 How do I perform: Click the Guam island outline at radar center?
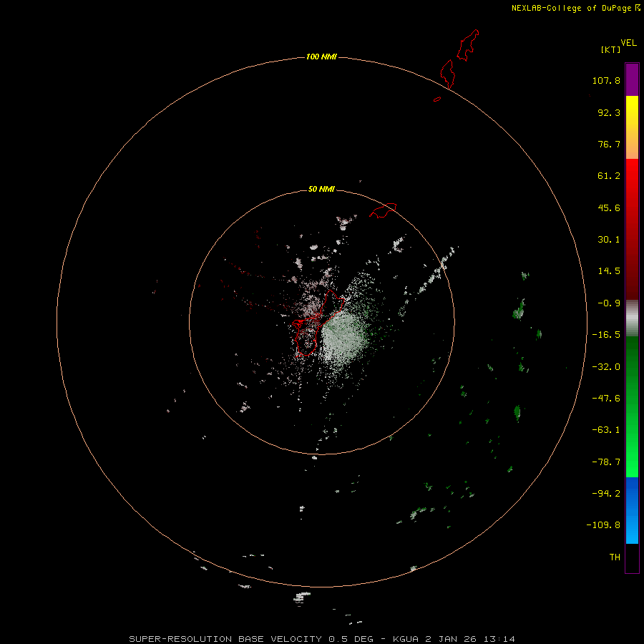317,323
